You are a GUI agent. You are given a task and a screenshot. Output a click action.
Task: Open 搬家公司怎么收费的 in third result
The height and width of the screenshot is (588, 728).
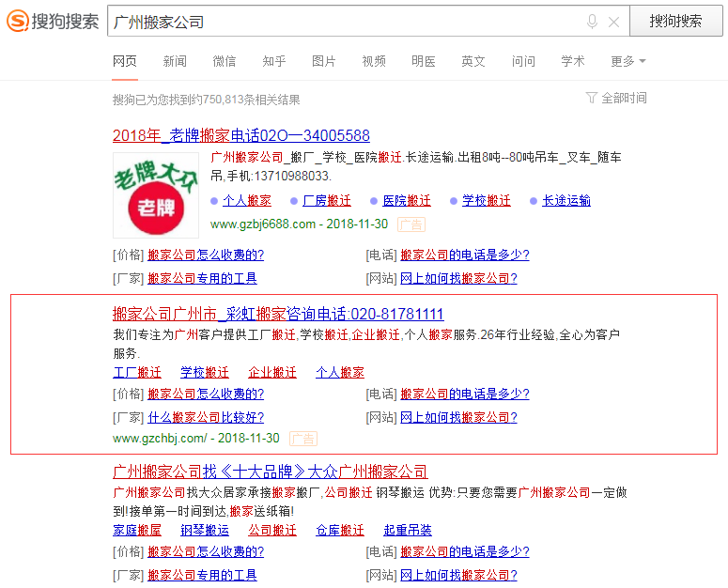pos(206,551)
